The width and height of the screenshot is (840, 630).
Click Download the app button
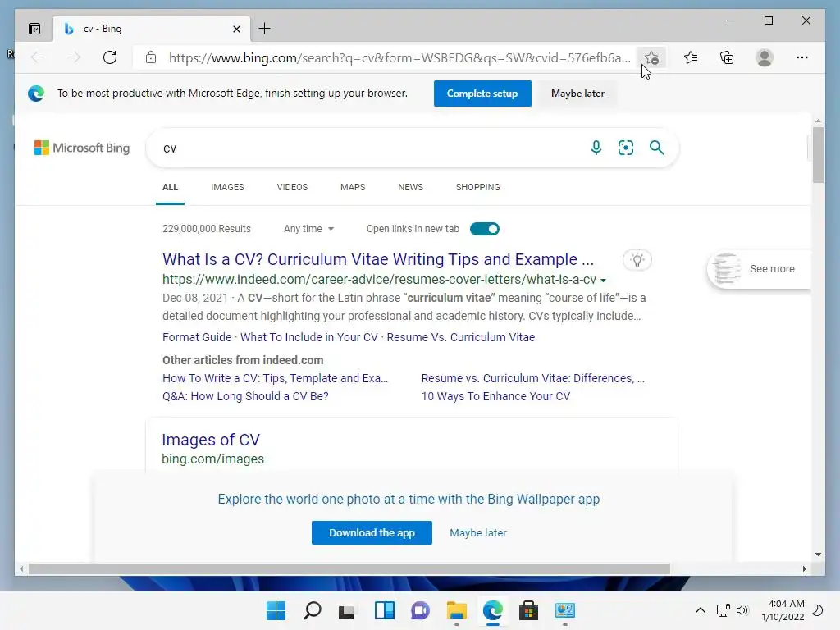coord(372,532)
